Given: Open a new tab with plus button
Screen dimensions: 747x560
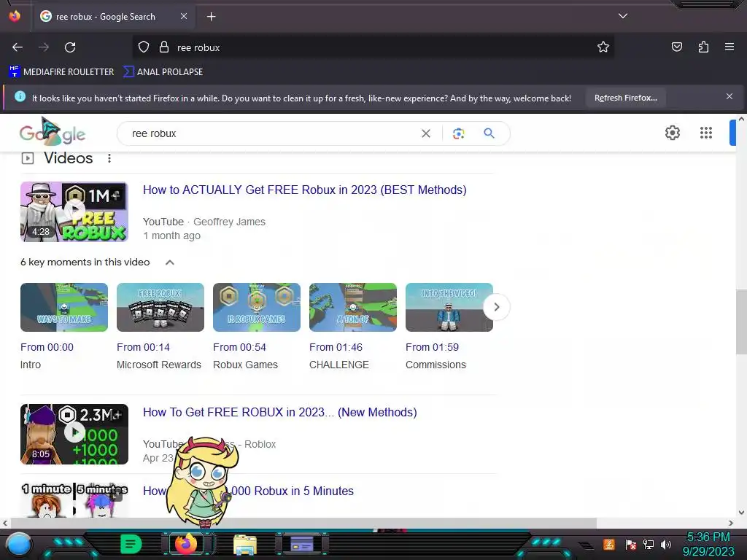Looking at the screenshot, I should [211, 17].
